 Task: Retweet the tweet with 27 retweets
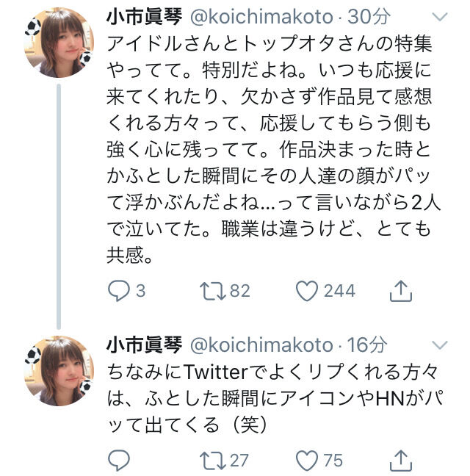pos(213,460)
